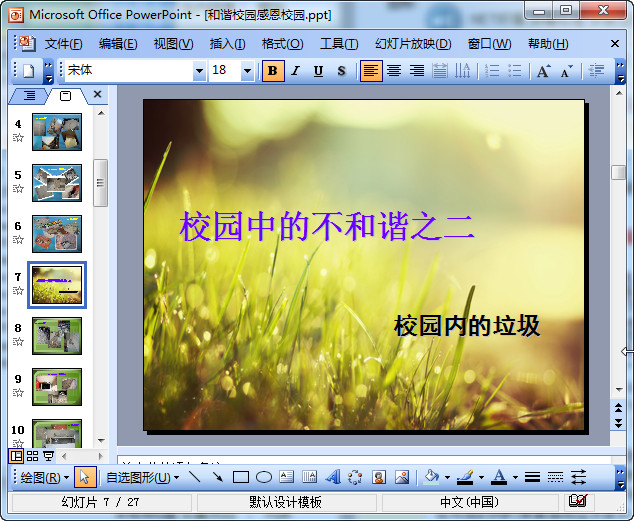Screen dimensions: 634x521
Task: Switch to Slide Sorter view icon
Action: 32,456
